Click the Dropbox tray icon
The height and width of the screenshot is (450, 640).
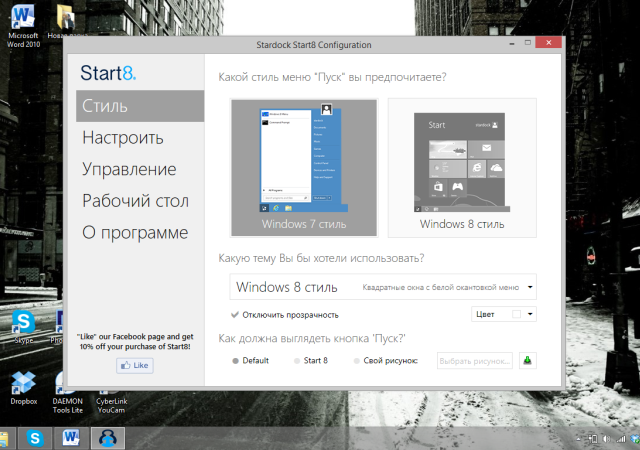click(x=635, y=439)
